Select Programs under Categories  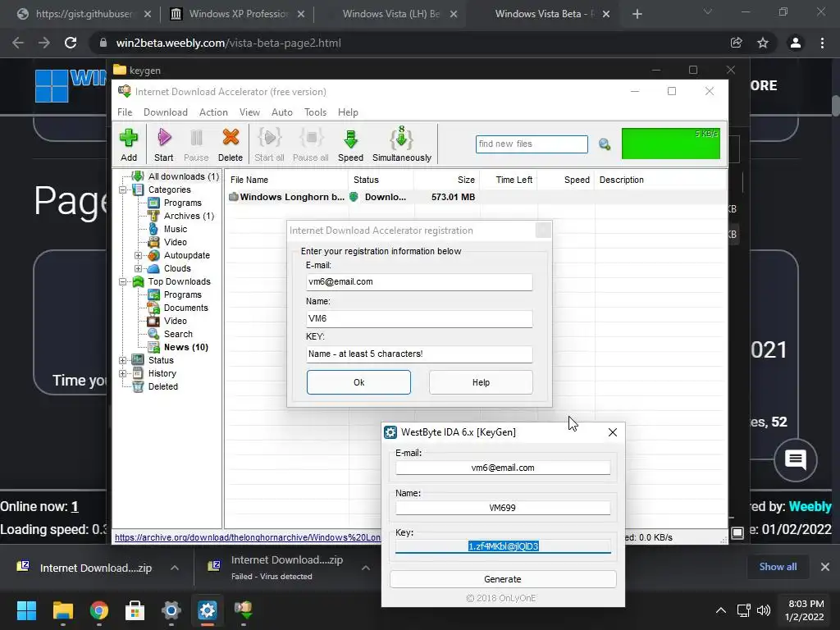183,203
